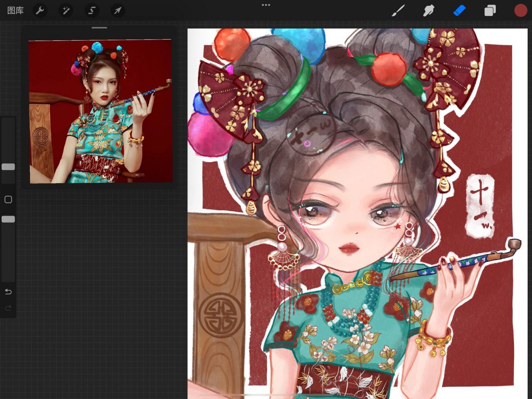Open the red color swatch picker
532x399 pixels.
pos(520,11)
